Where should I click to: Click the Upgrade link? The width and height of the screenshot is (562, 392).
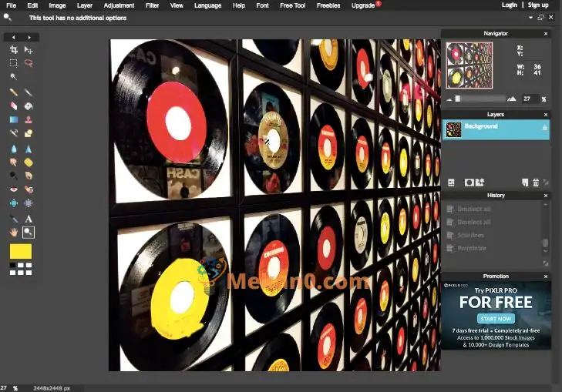[x=363, y=5]
